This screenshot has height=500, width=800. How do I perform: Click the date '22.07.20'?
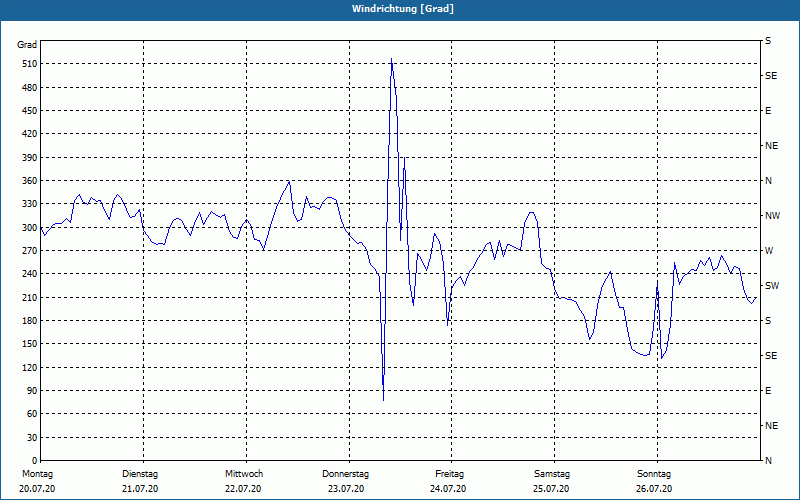click(x=243, y=489)
